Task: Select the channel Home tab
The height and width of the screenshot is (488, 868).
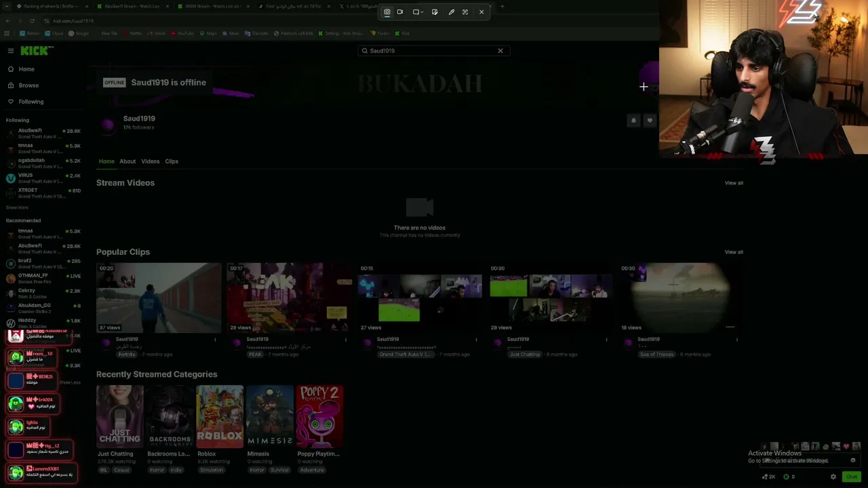Action: 106,161
